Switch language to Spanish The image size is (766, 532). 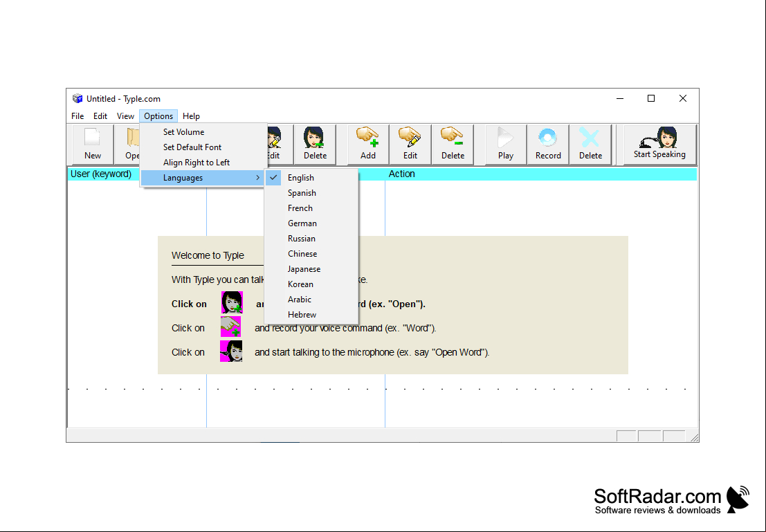pos(311,193)
